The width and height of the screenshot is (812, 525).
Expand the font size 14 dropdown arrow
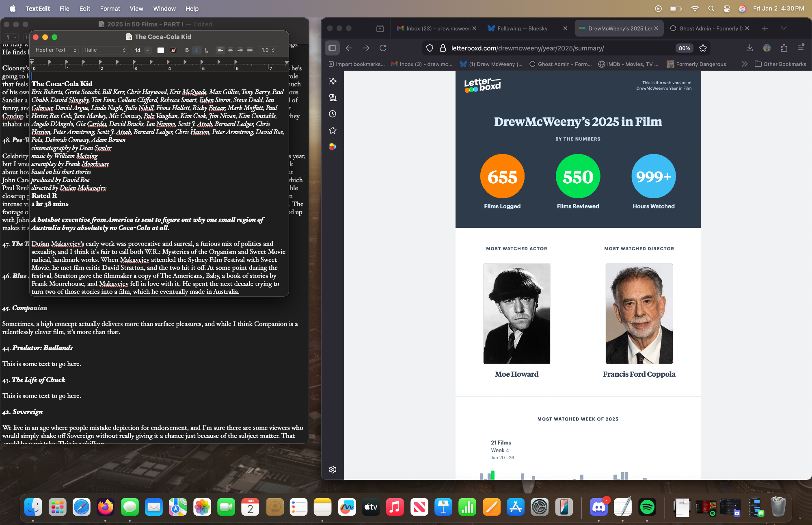[147, 50]
